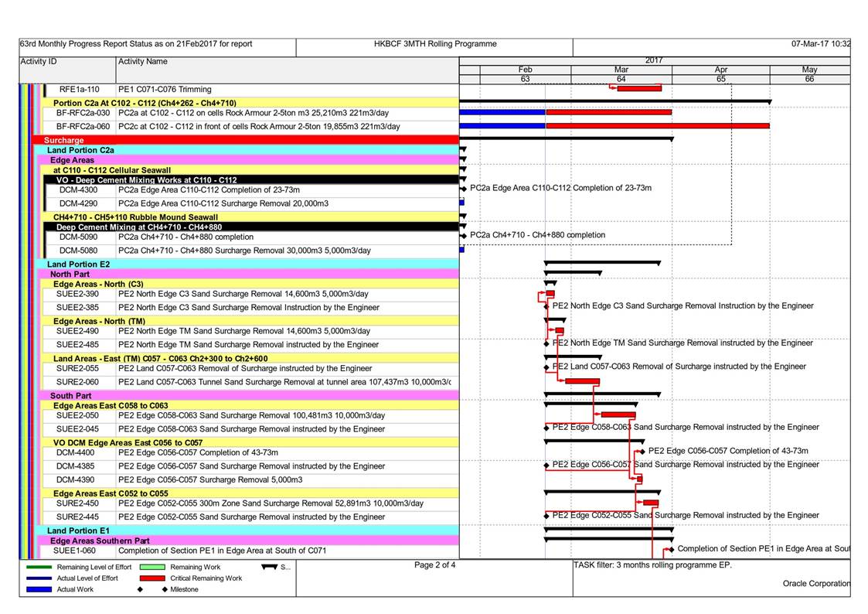
Task: Click the blue Actual Work legend swatch
Action: point(39,589)
